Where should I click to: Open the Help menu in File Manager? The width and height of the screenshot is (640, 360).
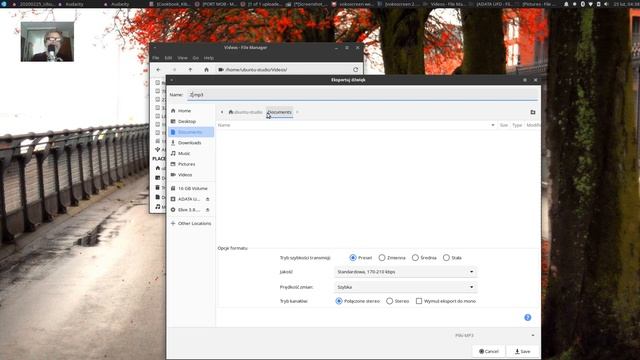(209, 58)
